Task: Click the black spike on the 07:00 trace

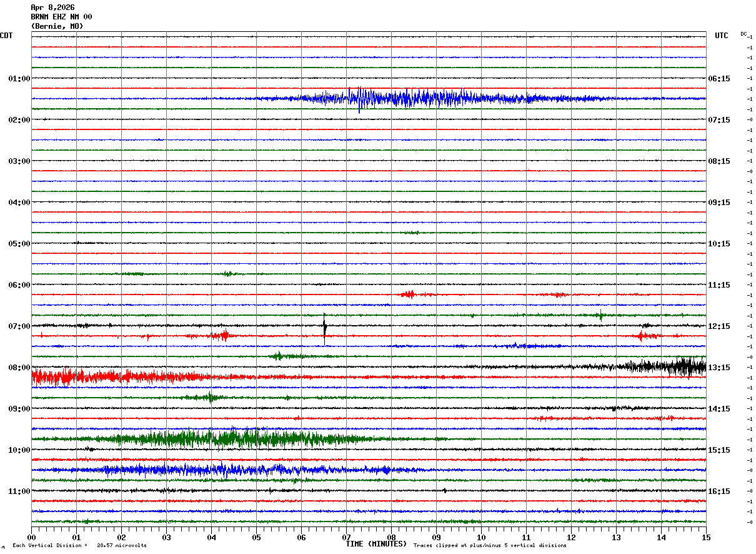Action: (x=324, y=328)
